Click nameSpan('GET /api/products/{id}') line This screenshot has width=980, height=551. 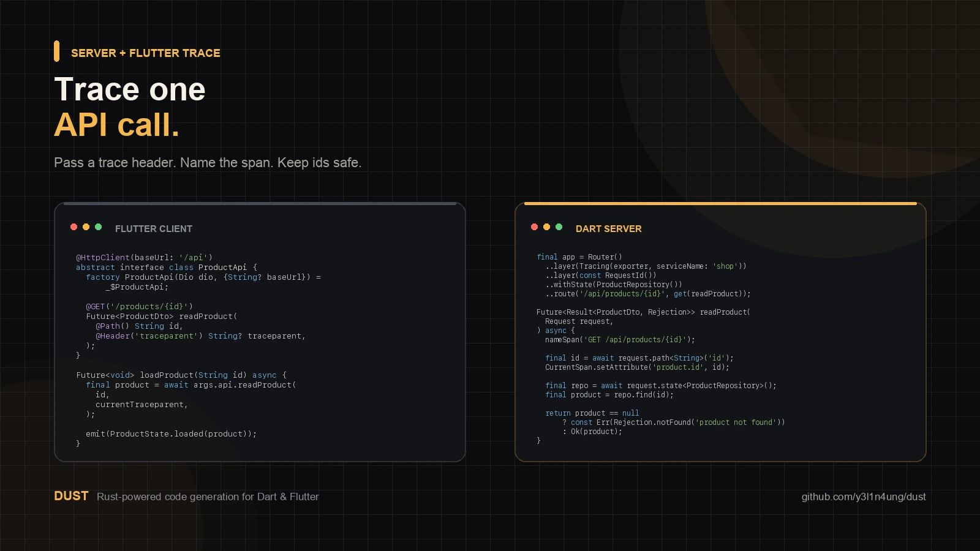pyautogui.click(x=620, y=340)
